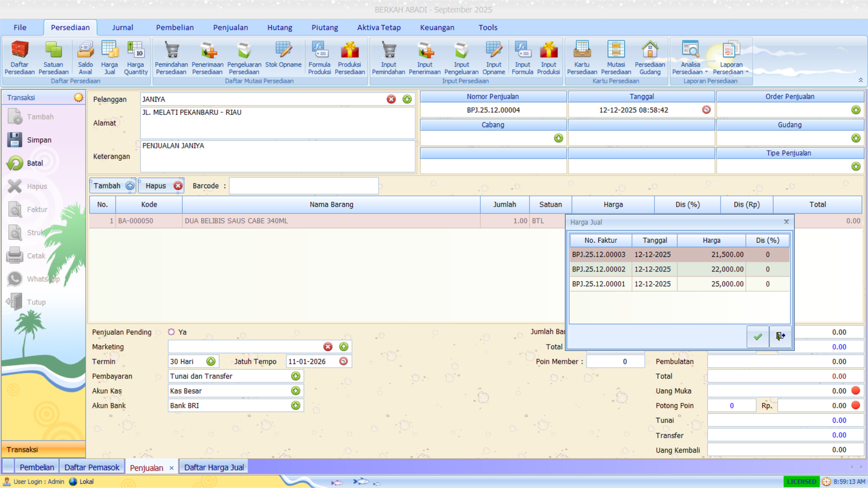Viewport: 868px width, 488px height.
Task: Click the Simpan floppy disk icon
Action: click(x=15, y=140)
